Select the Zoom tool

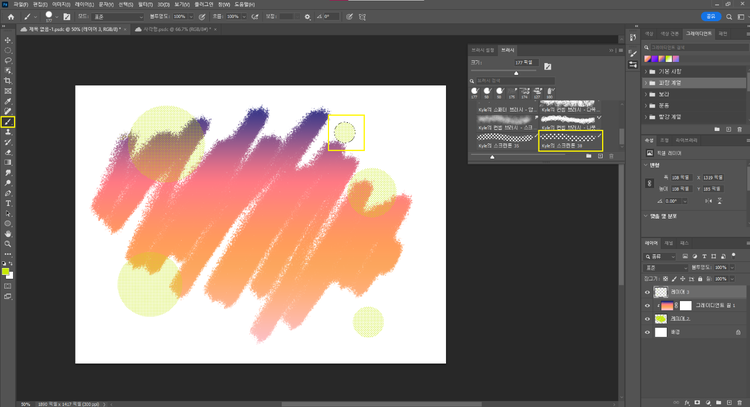[x=8, y=243]
